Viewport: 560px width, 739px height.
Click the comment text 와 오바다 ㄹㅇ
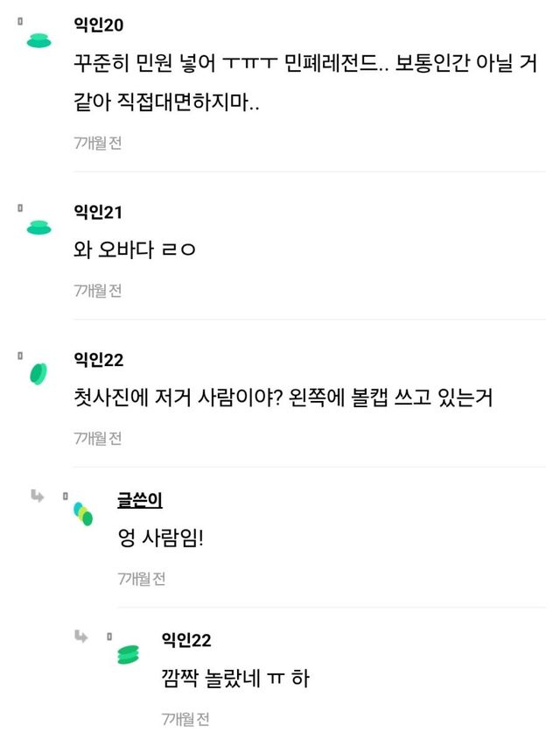[135, 250]
